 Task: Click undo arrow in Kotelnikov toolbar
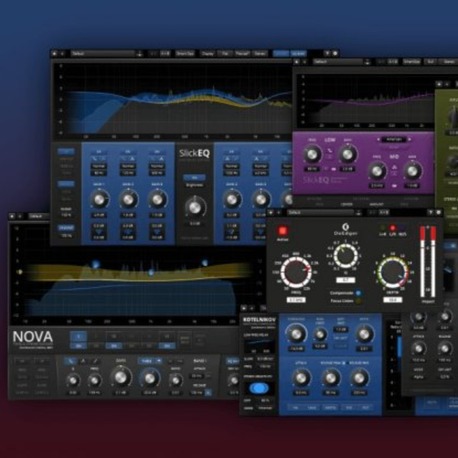coord(244,308)
